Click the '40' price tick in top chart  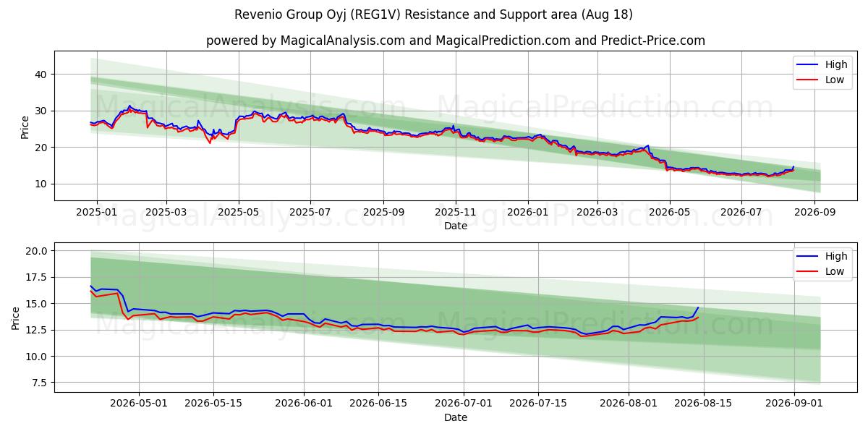click(43, 75)
